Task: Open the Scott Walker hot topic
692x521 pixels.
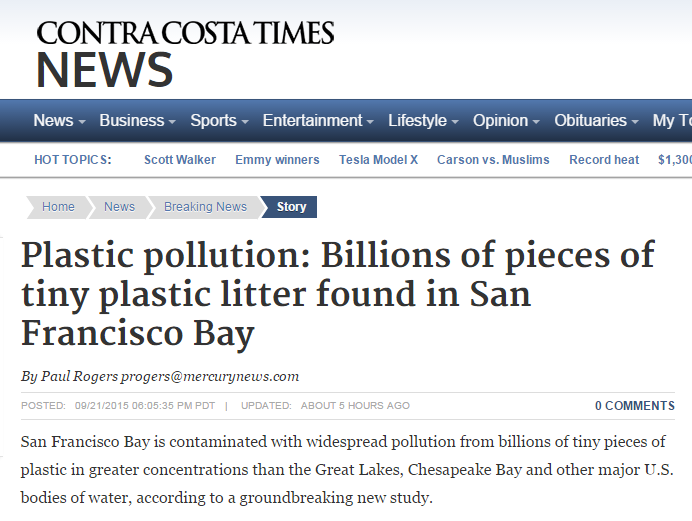Action: point(180,160)
